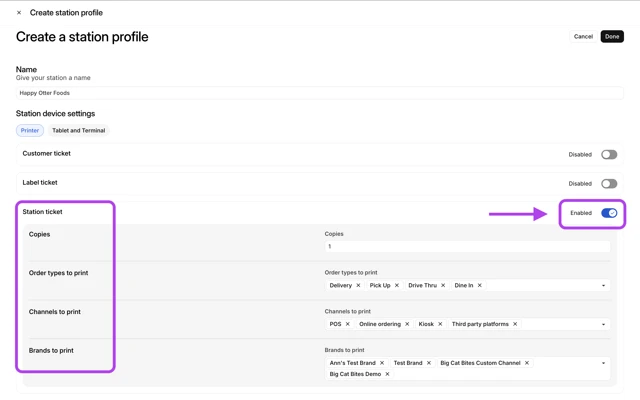Switch to the Printer tab
Screen dimensions: 640x400
pos(30,130)
